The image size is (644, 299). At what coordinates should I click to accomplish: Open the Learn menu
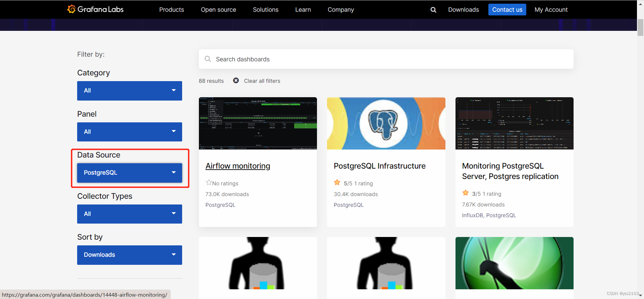[x=303, y=10]
